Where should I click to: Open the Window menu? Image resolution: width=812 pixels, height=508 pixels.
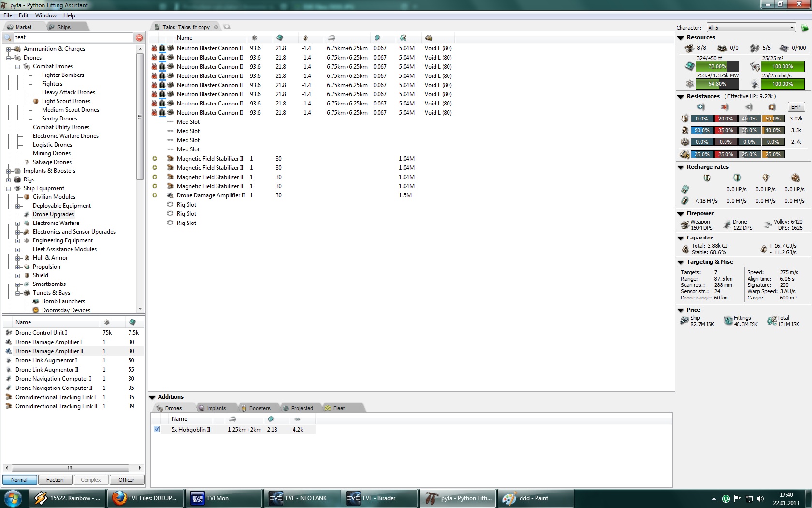[46, 15]
